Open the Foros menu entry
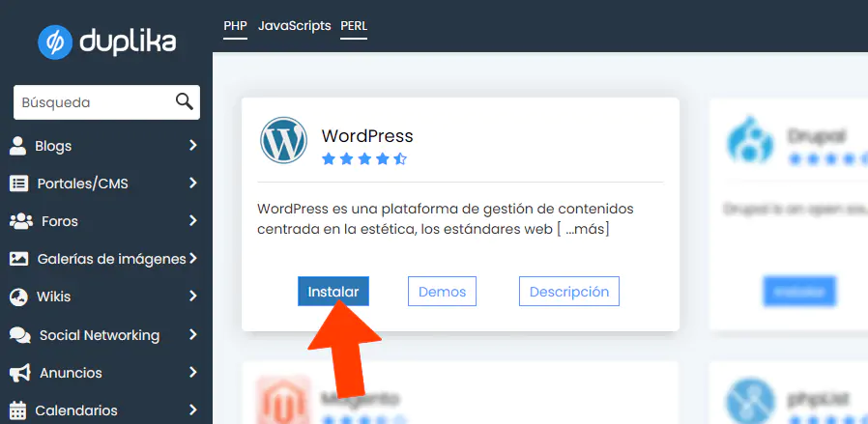Viewport: 868px width, 424px height. click(60, 221)
